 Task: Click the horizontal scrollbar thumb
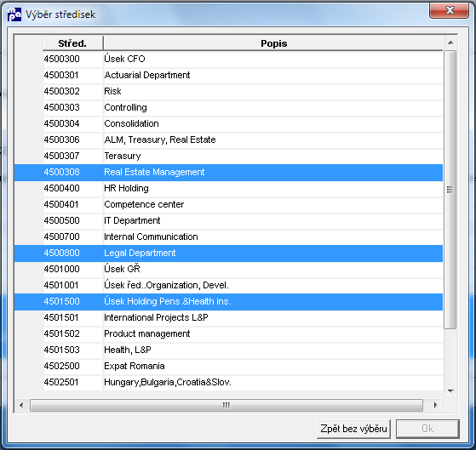(x=227, y=405)
